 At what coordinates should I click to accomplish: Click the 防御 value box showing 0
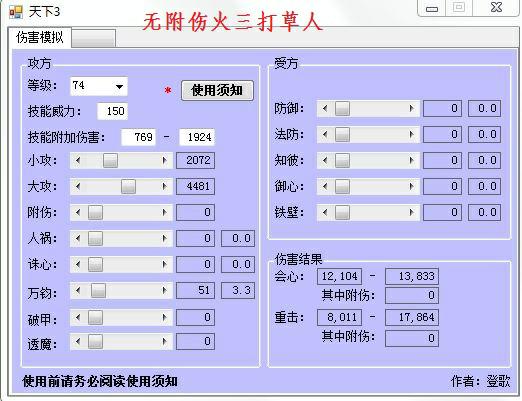point(442,108)
